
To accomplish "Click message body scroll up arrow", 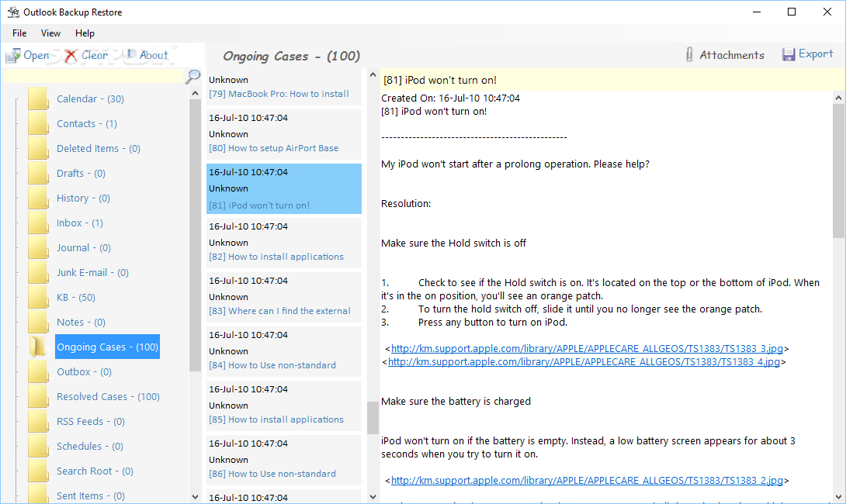I will 838,98.
